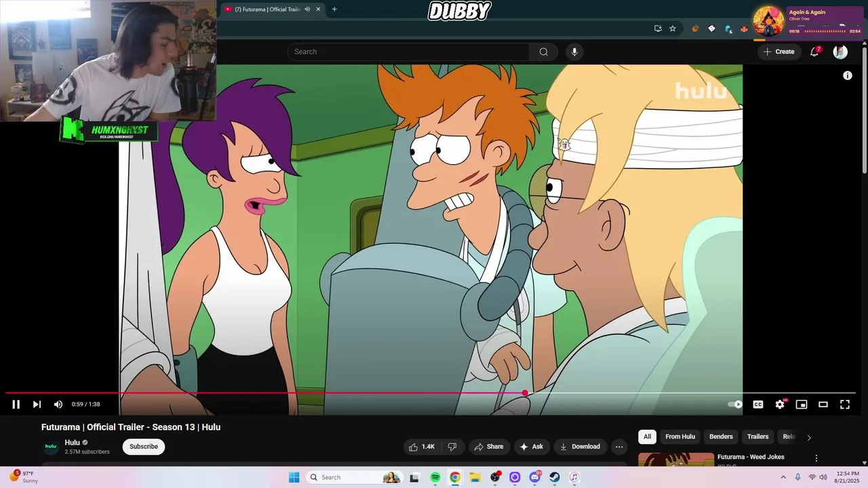The height and width of the screenshot is (488, 868).
Task: Toggle theater mode
Action: (x=823, y=405)
